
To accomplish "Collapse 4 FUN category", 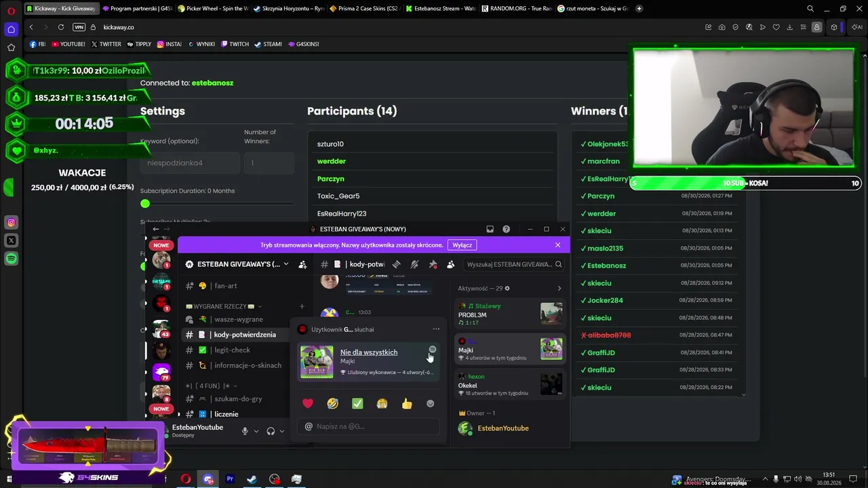I will point(212,386).
